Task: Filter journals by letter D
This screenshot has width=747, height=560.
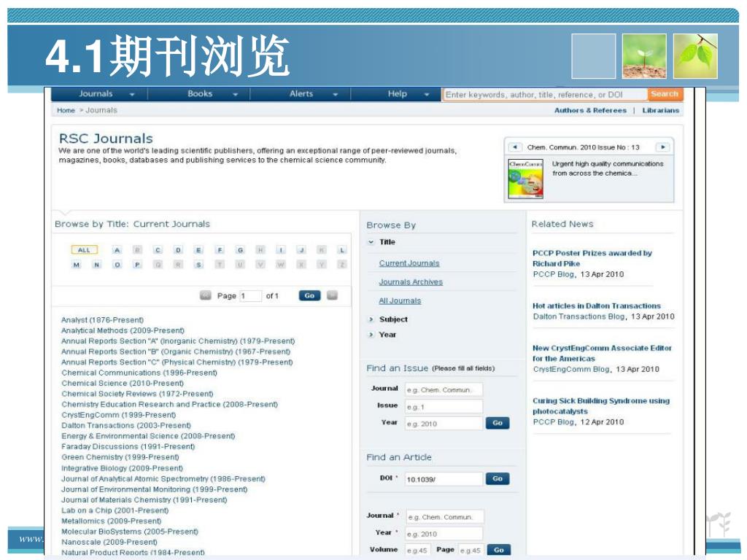Action: (x=178, y=250)
